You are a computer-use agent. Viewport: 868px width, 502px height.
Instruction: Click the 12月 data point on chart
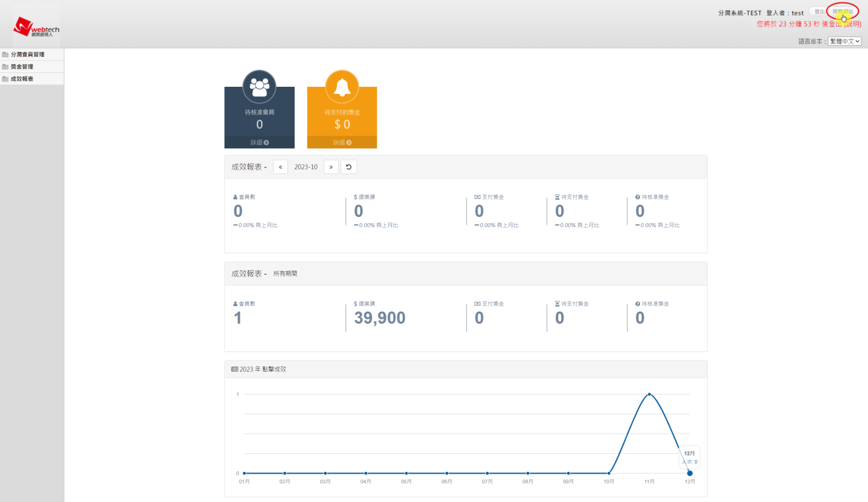(x=690, y=473)
